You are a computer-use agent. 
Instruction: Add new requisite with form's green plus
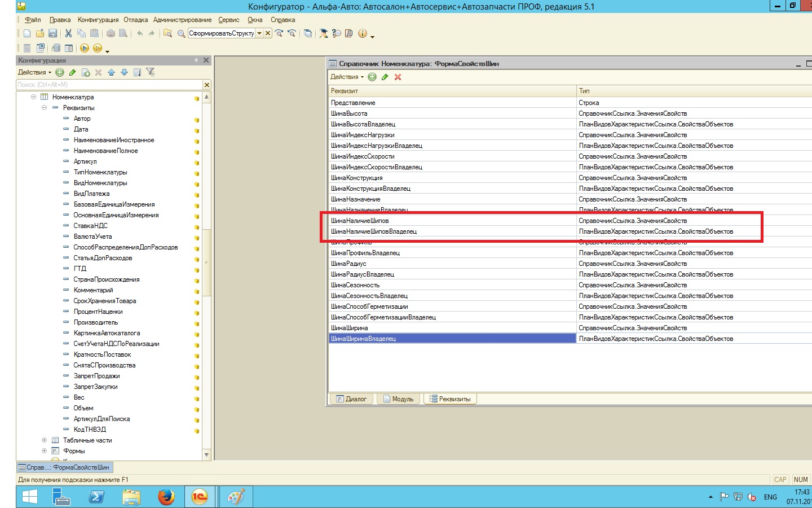[x=372, y=77]
